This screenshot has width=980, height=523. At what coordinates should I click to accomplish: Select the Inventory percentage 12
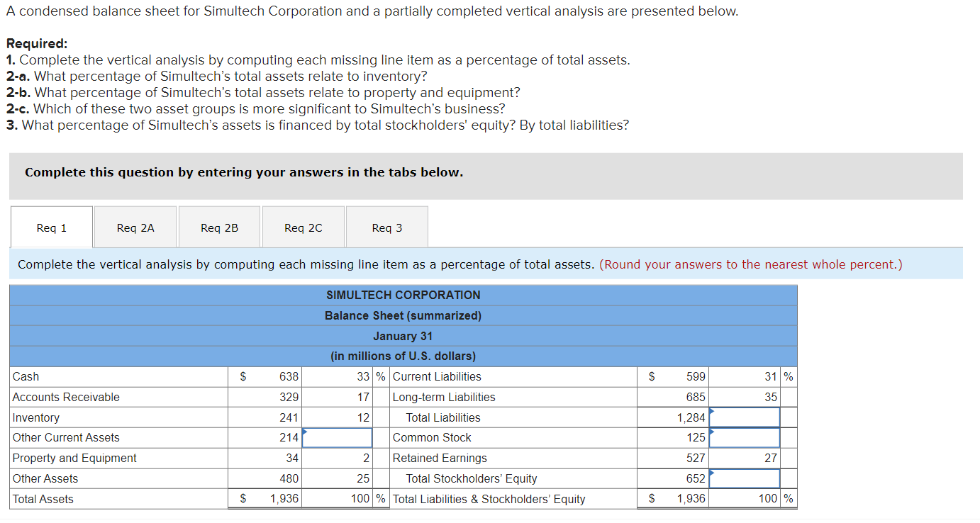point(363,418)
